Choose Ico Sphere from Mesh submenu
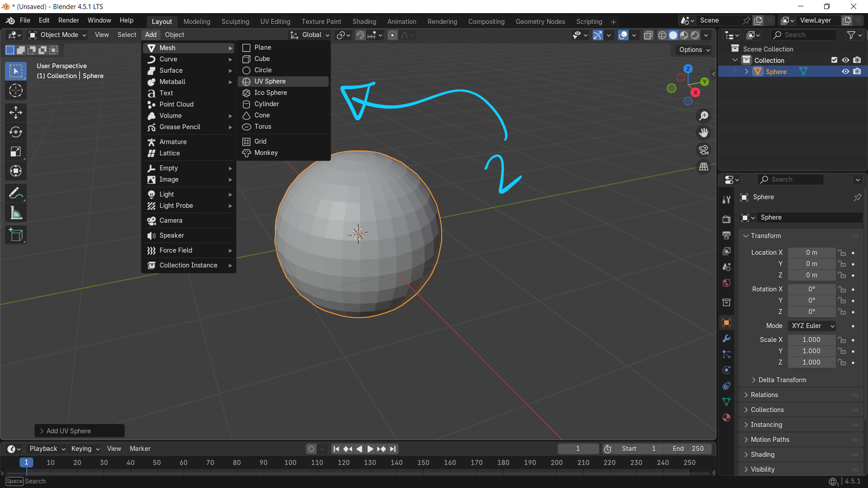 [x=283, y=93]
